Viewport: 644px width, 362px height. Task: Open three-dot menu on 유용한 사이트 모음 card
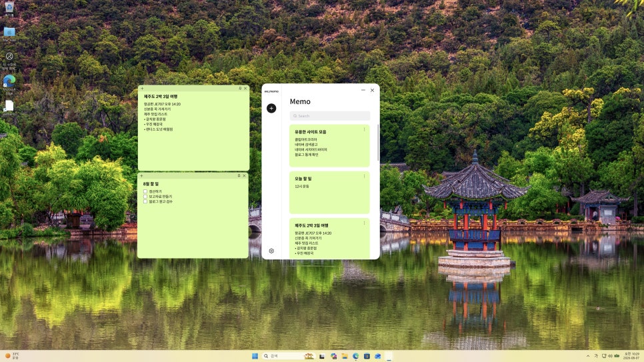(x=364, y=129)
